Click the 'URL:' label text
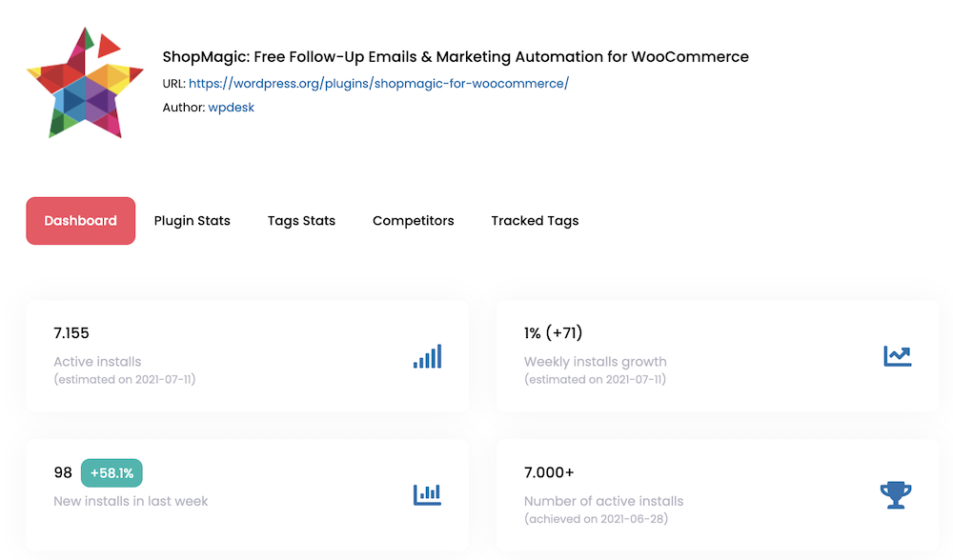Image resolution: width=953 pixels, height=560 pixels. 173,84
